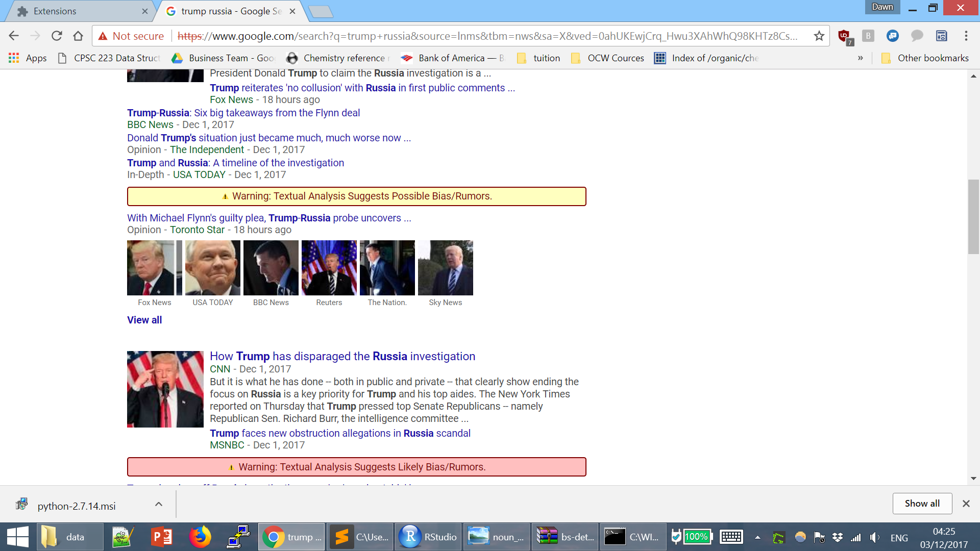980x551 pixels.
Task: Reload the current Google search page
Action: point(57,36)
